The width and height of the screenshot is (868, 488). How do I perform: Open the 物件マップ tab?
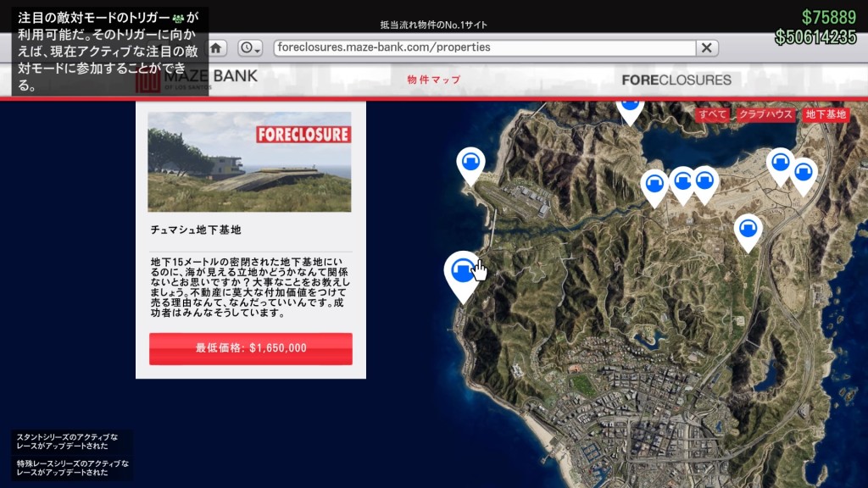click(433, 80)
